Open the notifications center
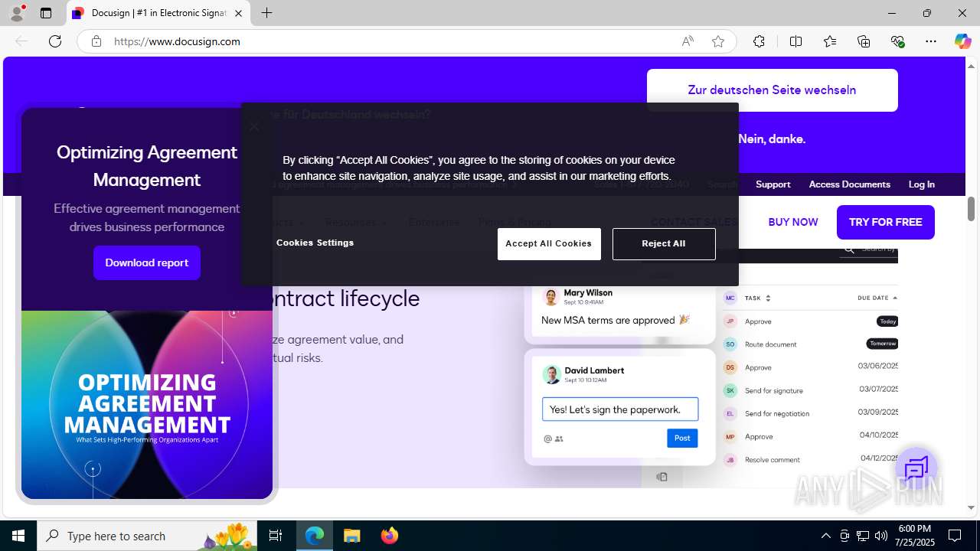 tap(955, 536)
